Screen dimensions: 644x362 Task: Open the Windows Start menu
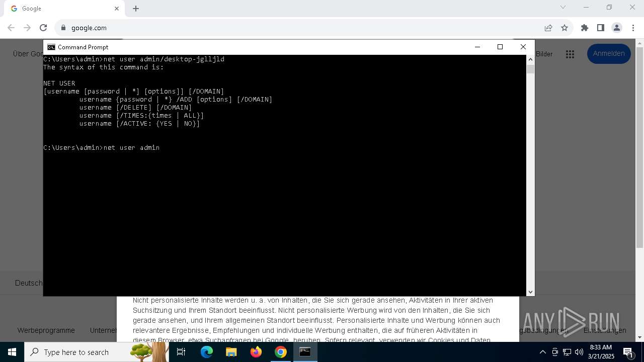[12, 352]
